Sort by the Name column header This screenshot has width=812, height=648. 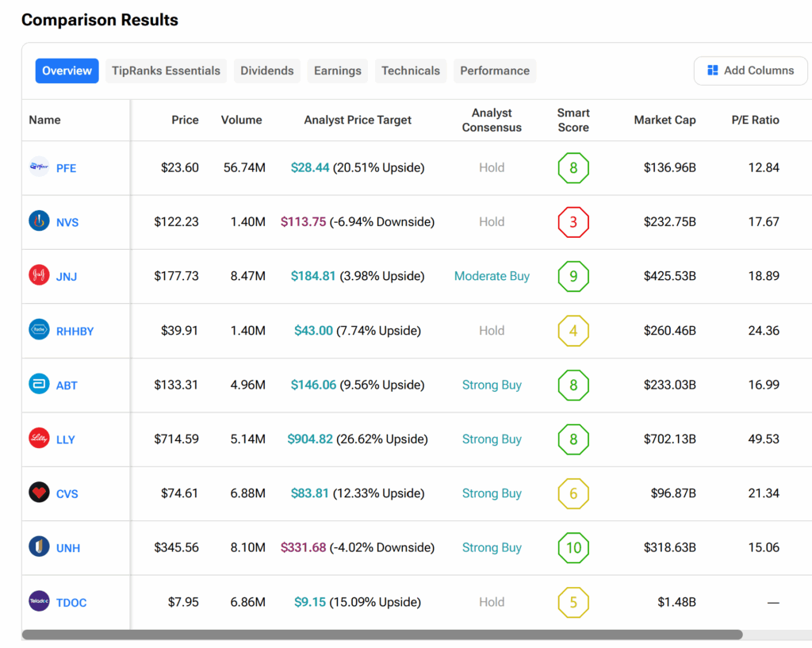(44, 120)
